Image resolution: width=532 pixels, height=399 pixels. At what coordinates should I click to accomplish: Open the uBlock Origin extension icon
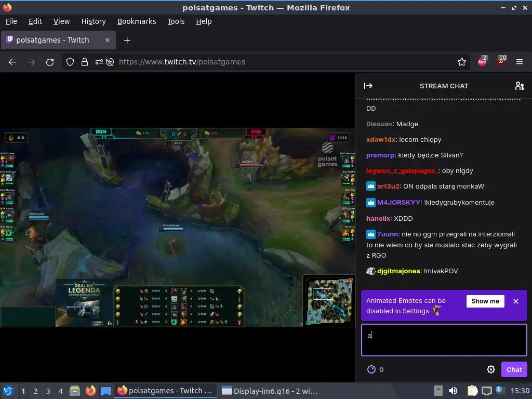pyautogui.click(x=501, y=61)
